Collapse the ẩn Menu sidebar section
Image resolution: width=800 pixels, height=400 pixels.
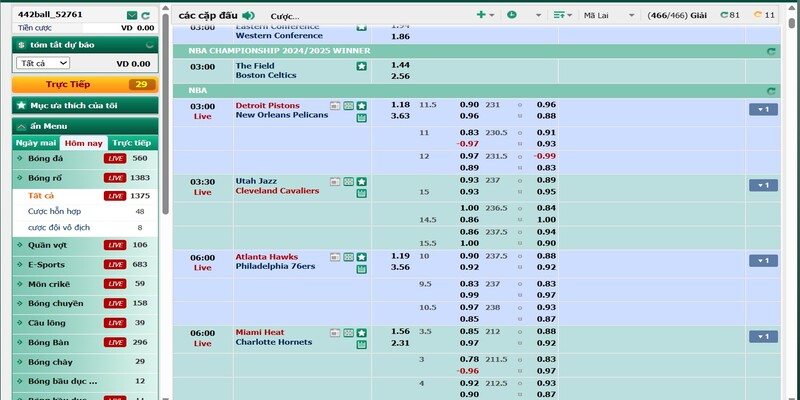[85, 126]
